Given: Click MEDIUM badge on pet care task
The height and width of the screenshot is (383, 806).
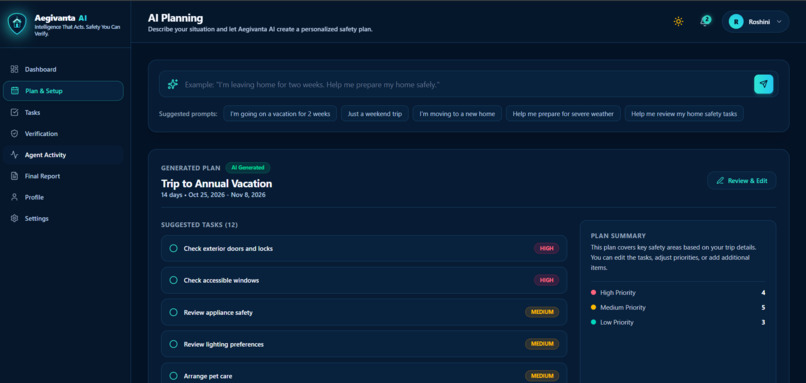Looking at the screenshot, I should [542, 376].
